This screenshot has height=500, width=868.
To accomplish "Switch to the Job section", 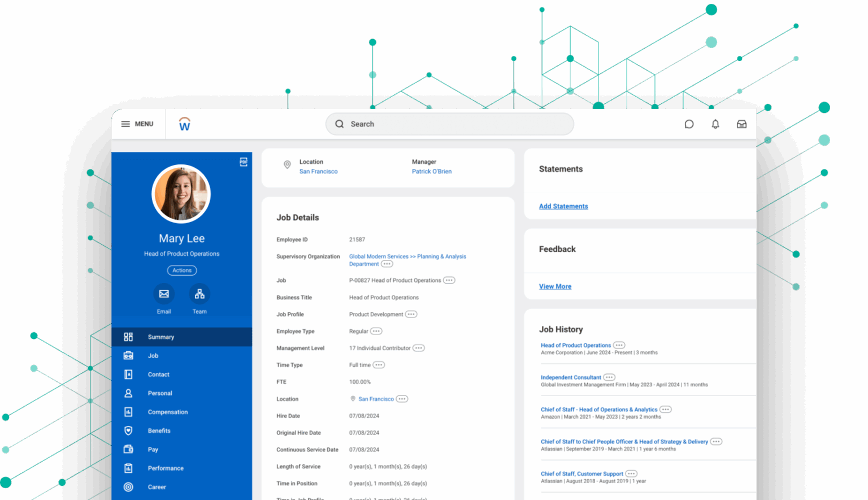I will 153,355.
